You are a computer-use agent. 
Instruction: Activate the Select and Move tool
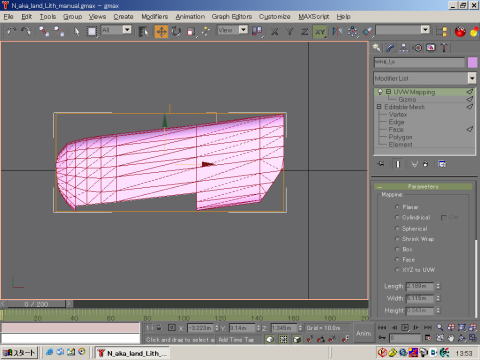pyautogui.click(x=161, y=31)
